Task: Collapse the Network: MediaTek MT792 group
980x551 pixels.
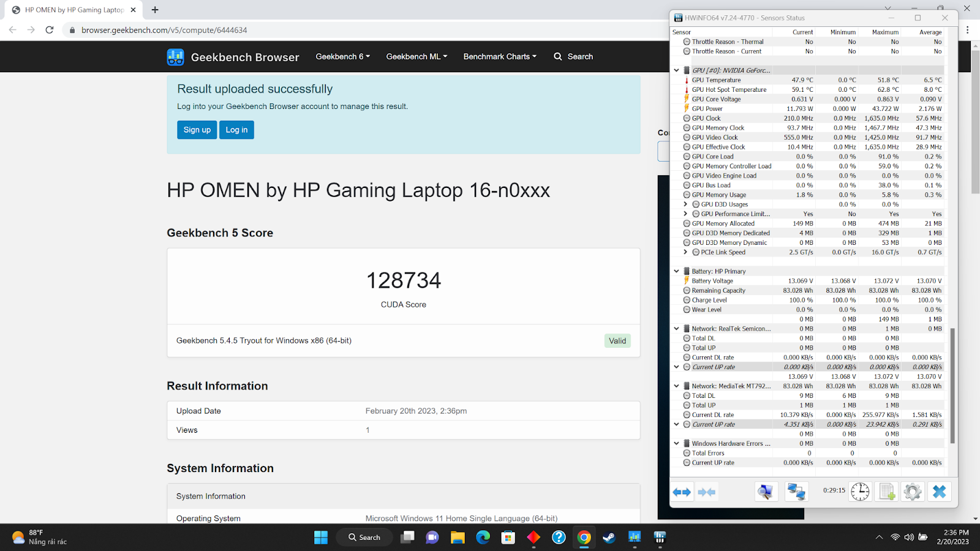Action: point(677,386)
